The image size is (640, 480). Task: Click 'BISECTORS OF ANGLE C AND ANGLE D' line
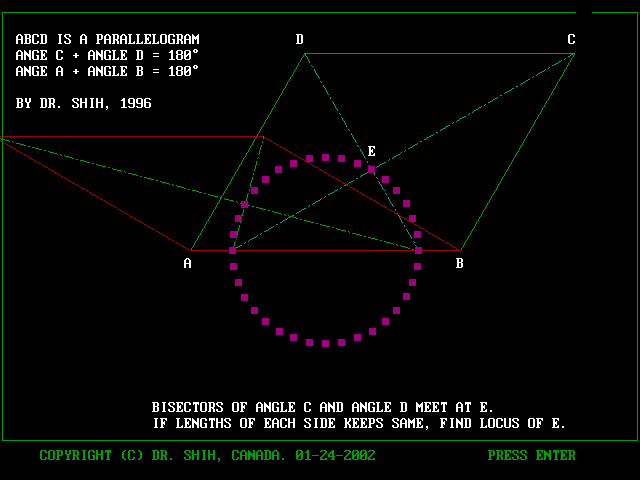coord(322,407)
